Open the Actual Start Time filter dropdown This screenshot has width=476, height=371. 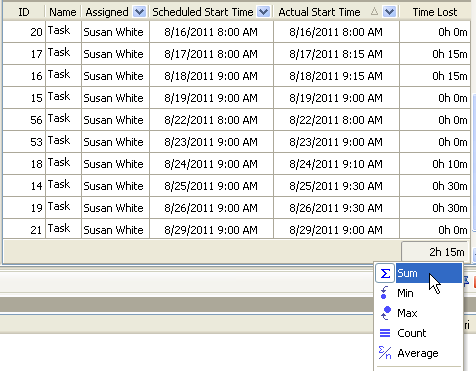click(x=389, y=12)
